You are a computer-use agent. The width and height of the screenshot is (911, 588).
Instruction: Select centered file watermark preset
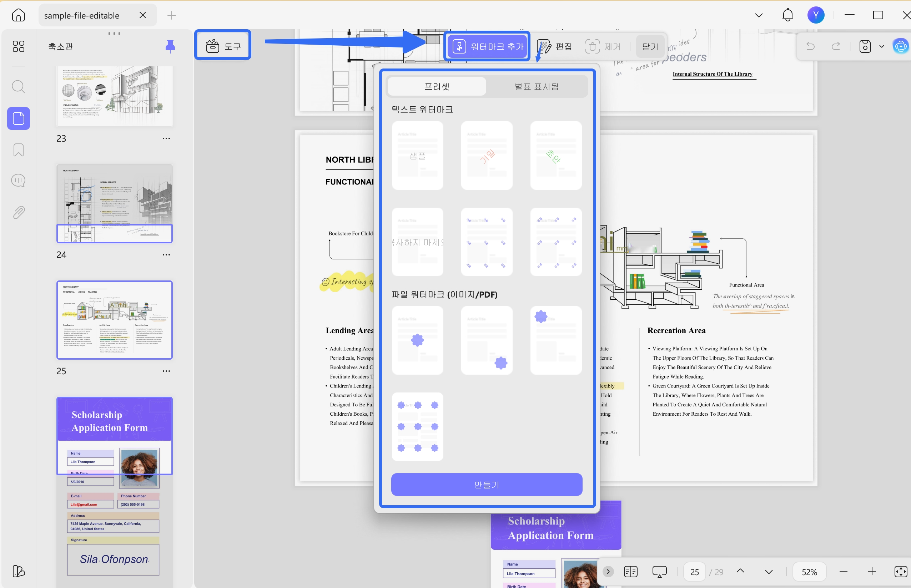tap(418, 340)
